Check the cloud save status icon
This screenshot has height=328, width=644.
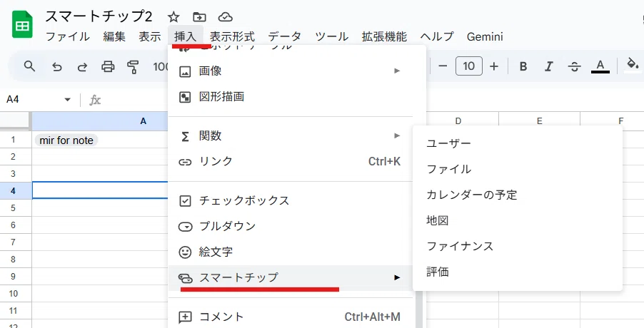tap(225, 17)
